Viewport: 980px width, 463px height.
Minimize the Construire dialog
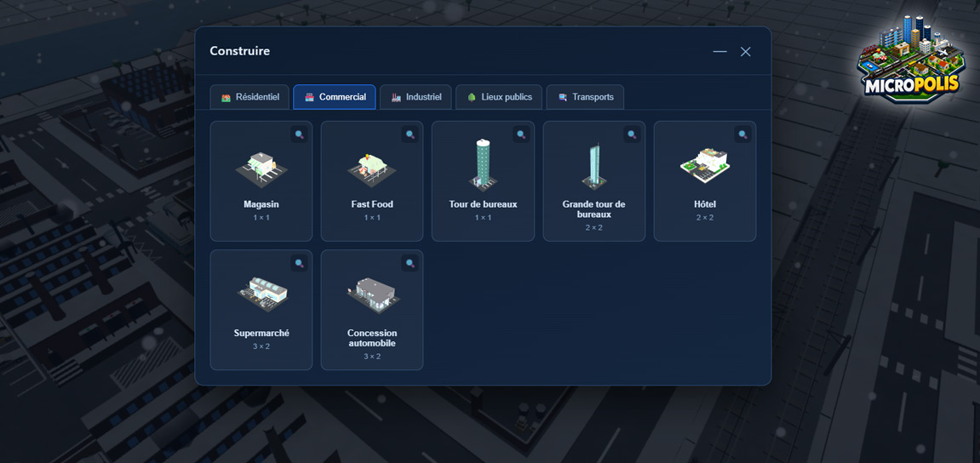720,51
